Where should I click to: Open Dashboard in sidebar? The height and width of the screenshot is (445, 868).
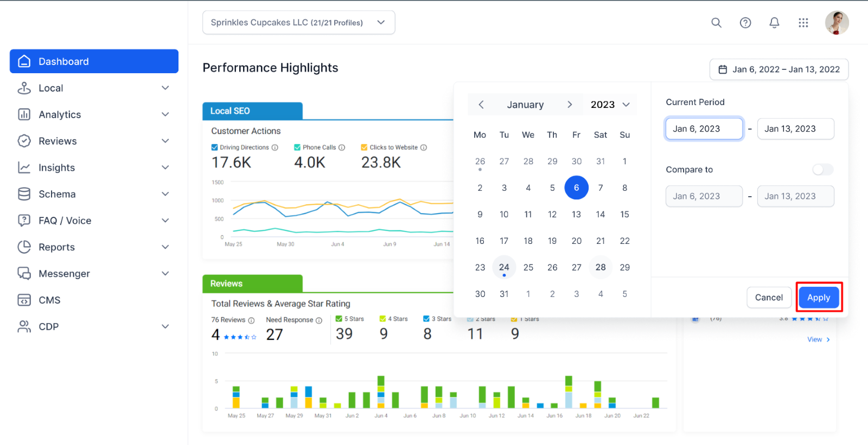tap(94, 61)
